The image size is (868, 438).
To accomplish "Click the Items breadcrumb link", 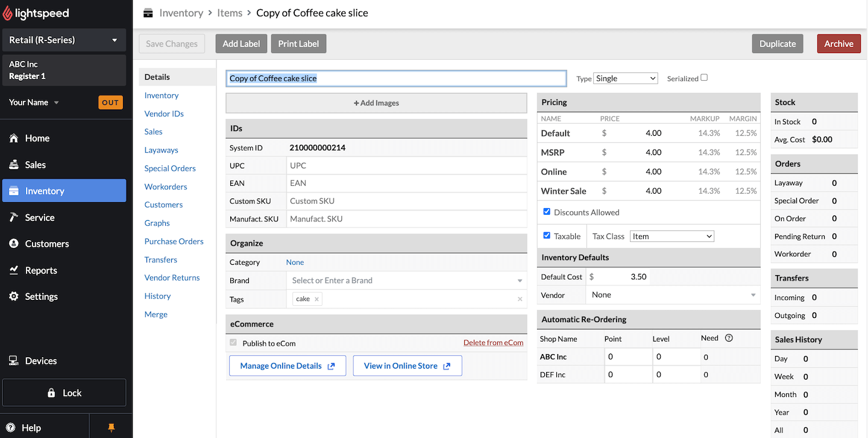I will tap(230, 13).
